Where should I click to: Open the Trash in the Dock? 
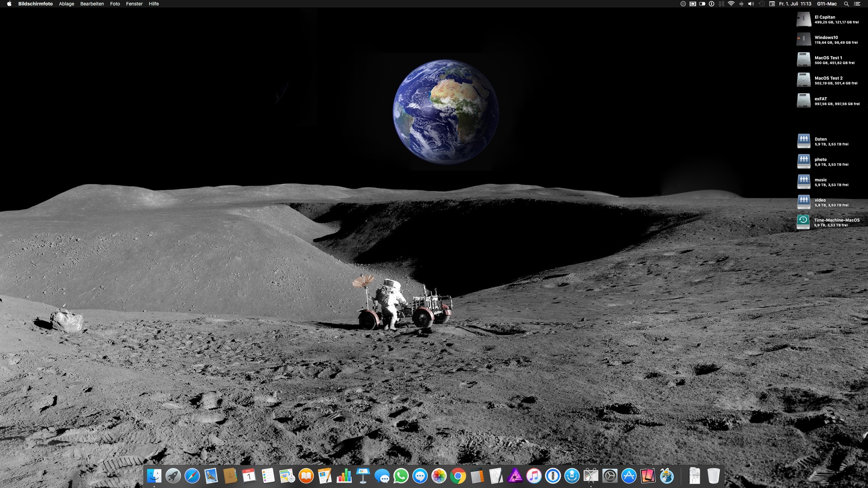(x=713, y=476)
